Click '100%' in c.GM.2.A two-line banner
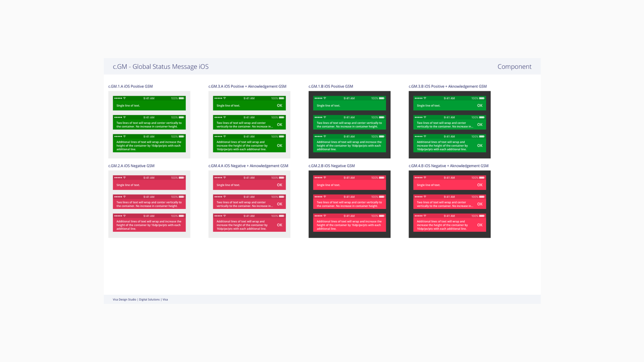The image size is (644, 362). point(174,197)
